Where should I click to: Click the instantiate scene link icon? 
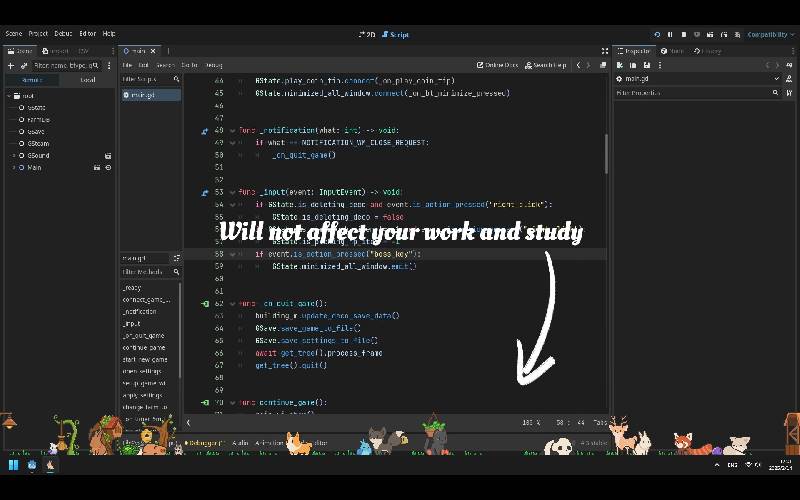tap(23, 65)
